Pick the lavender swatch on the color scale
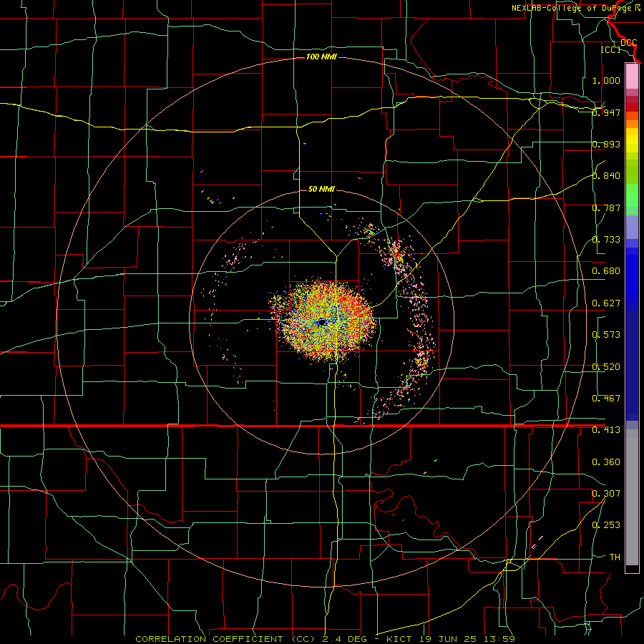Screen dimensions: 644x644 click(632, 227)
